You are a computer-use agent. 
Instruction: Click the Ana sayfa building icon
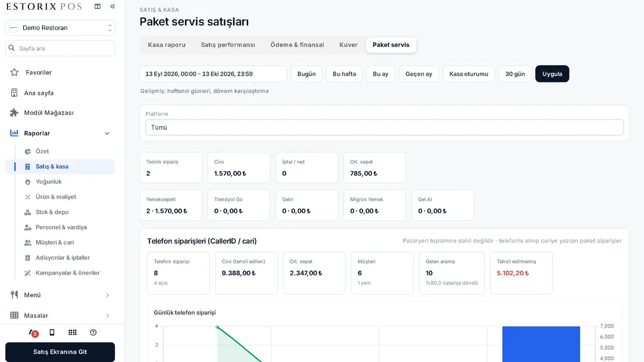click(15, 93)
